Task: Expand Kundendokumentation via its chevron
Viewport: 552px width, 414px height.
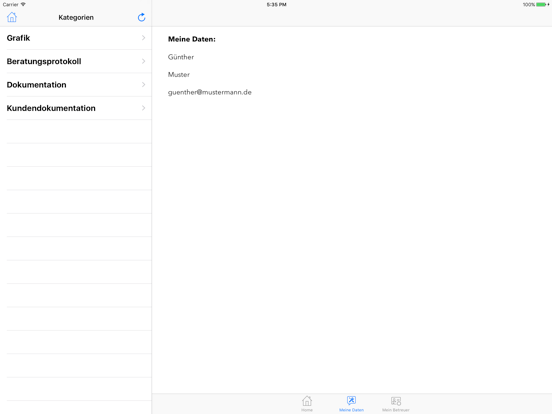Action: 143,108
